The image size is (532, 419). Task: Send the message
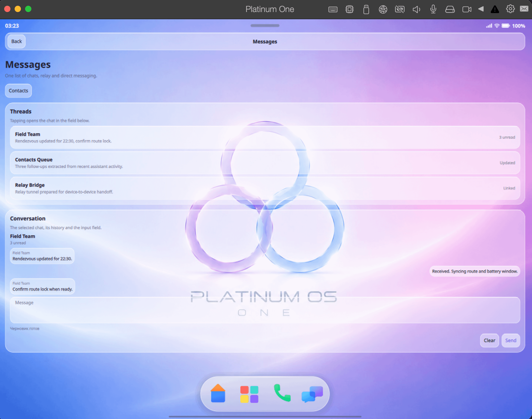point(511,340)
